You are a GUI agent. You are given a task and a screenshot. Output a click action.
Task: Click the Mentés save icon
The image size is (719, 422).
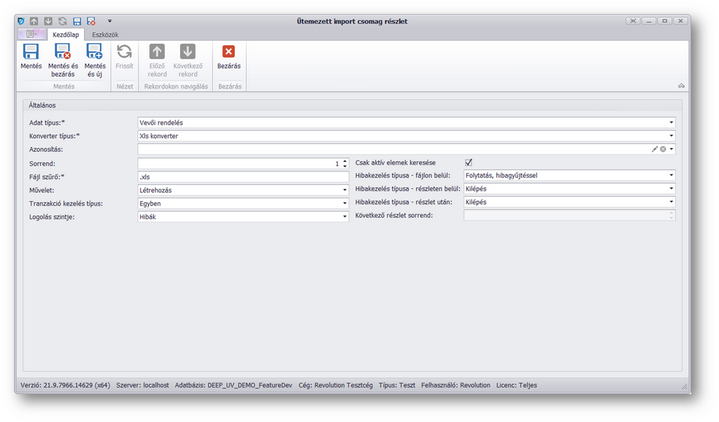click(31, 52)
